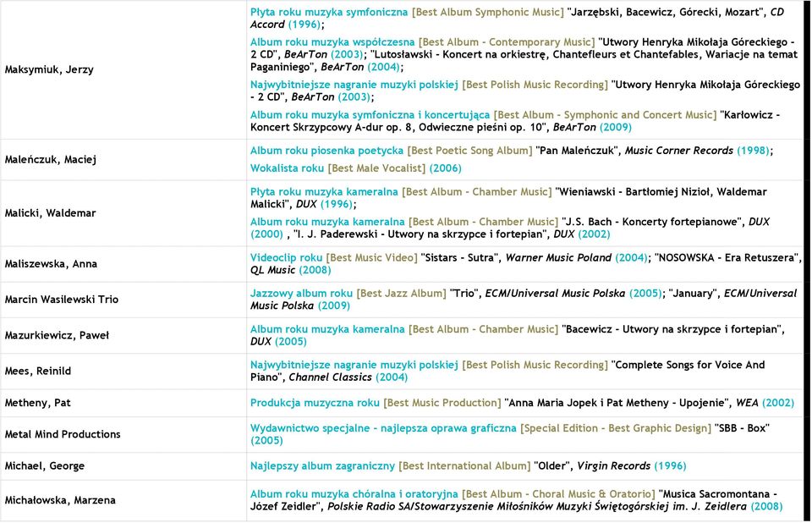Click the '[Best Album Symphonic Music]' text
The width and height of the screenshot is (812, 523).
(488, 12)
